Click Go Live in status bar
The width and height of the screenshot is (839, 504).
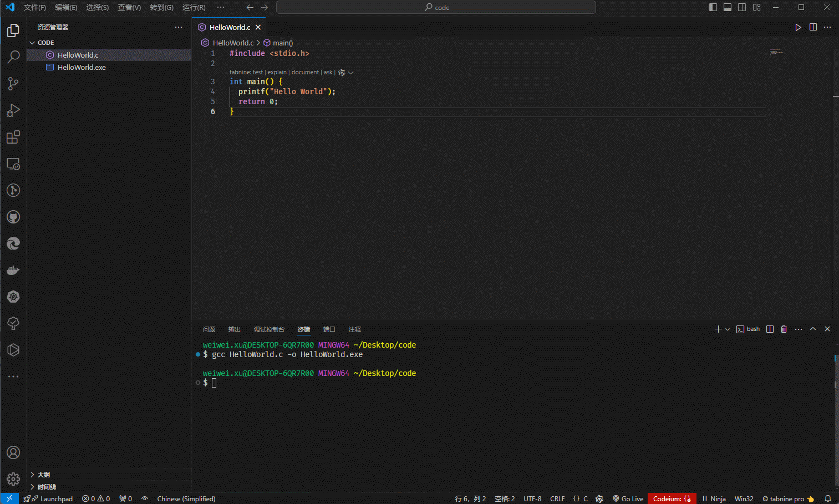click(628, 498)
